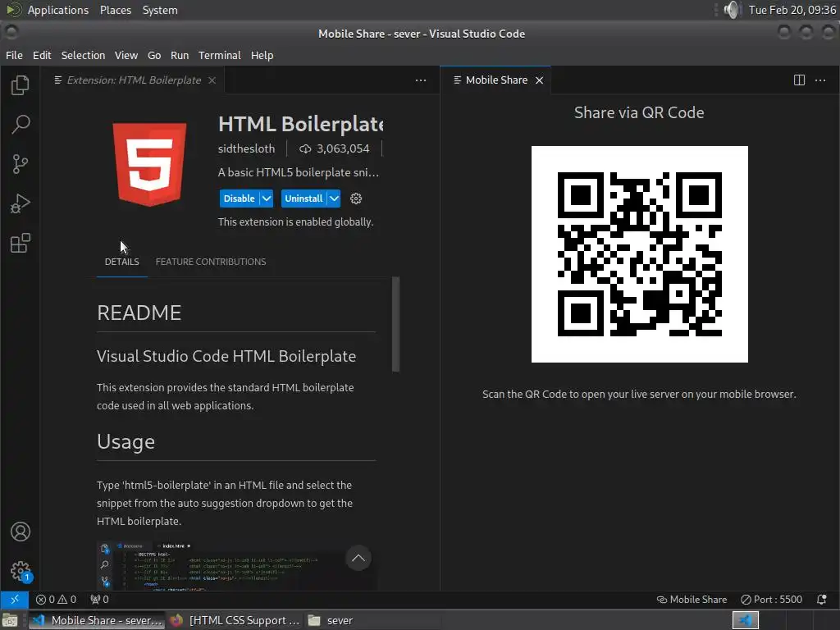Open the System menu in top panel
The height and width of the screenshot is (630, 840).
click(160, 10)
